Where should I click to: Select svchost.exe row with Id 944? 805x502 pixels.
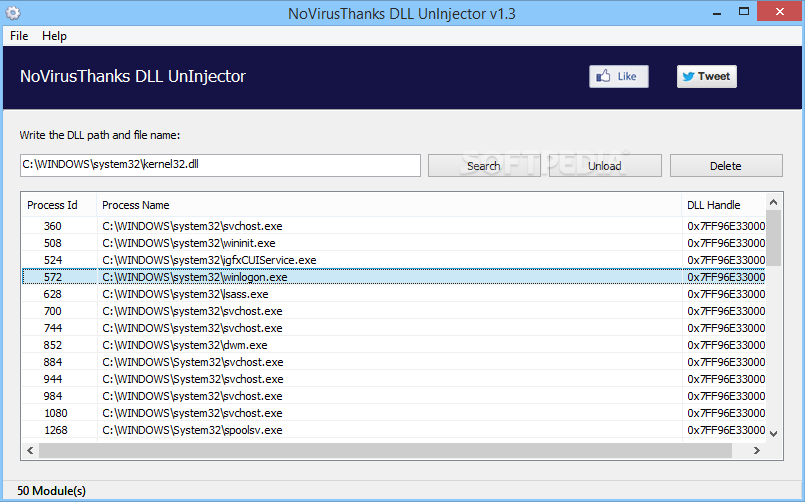point(393,379)
